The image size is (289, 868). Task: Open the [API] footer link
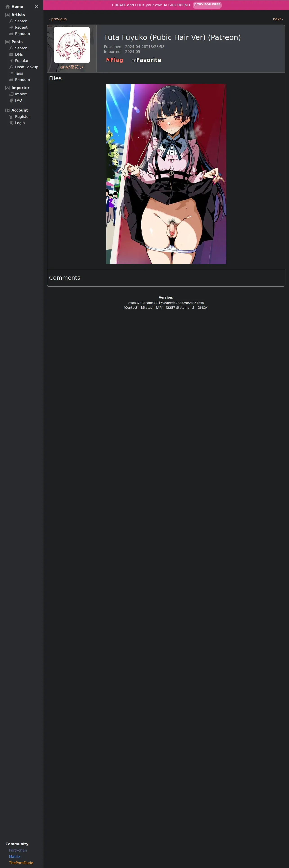click(160, 308)
